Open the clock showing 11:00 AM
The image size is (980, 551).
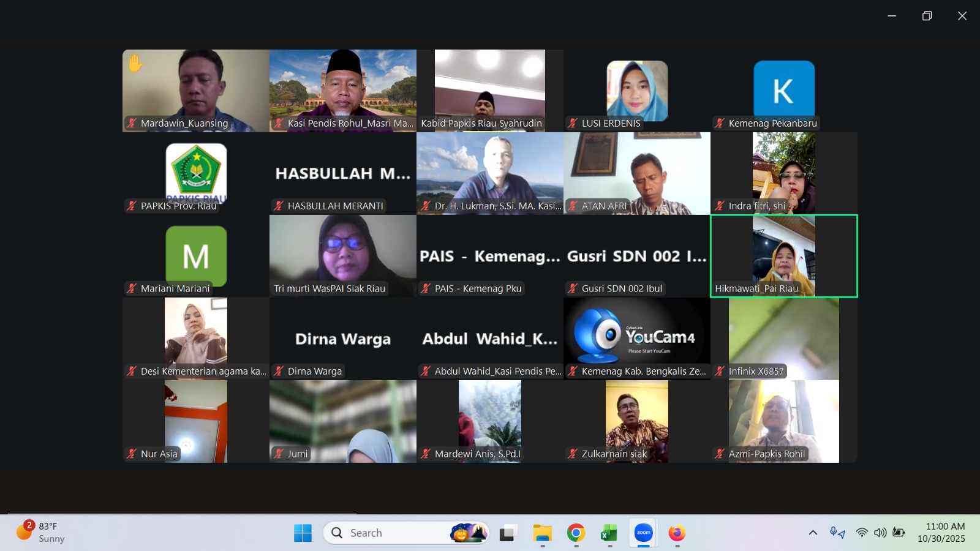(x=941, y=533)
